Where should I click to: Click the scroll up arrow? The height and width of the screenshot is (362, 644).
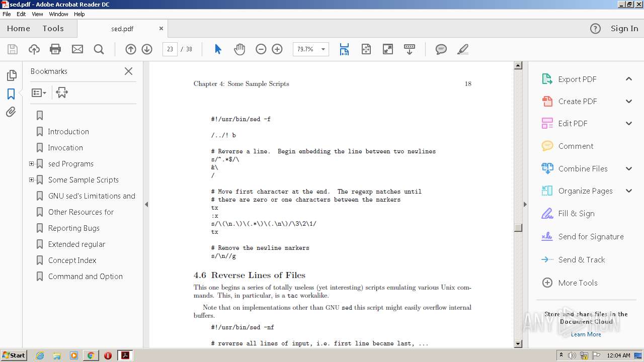pos(518,65)
